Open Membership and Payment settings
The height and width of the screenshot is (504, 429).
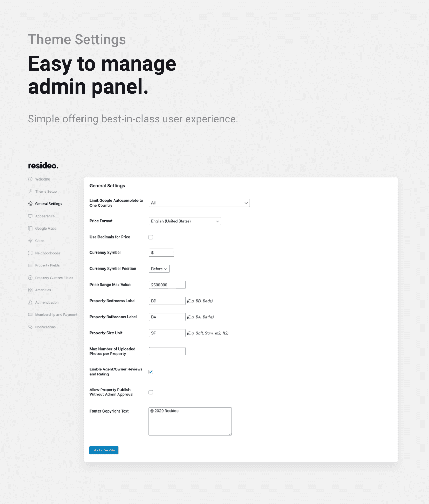point(56,315)
